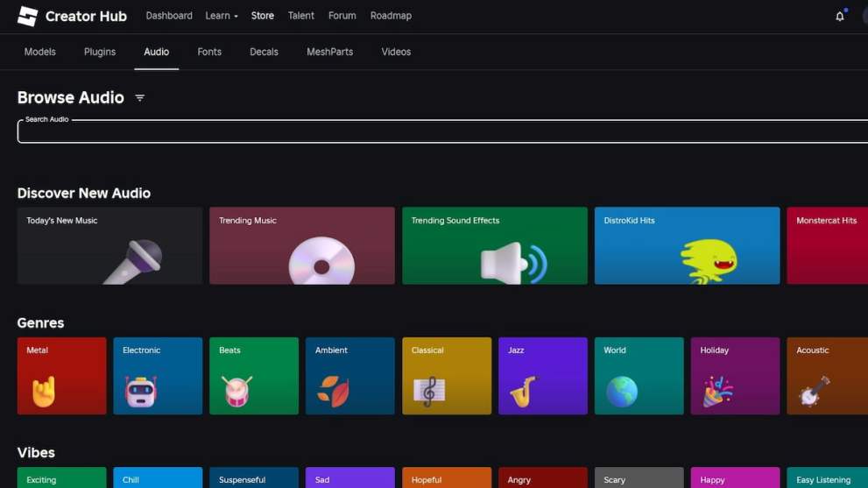868x488 pixels.
Task: Click into the Search Audio field
Action: click(x=438, y=132)
